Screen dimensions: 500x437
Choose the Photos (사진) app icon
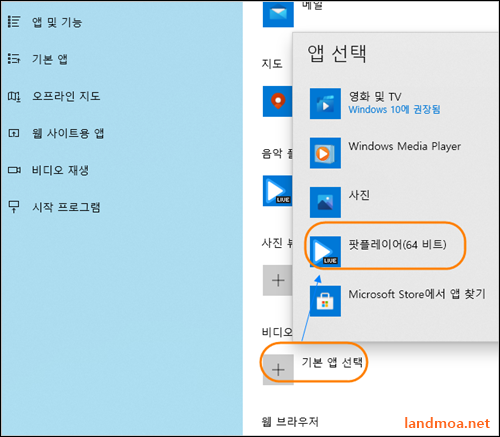point(325,202)
